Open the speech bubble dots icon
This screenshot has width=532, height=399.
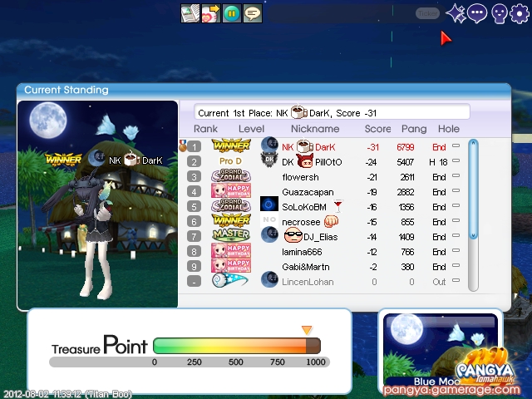pos(477,13)
